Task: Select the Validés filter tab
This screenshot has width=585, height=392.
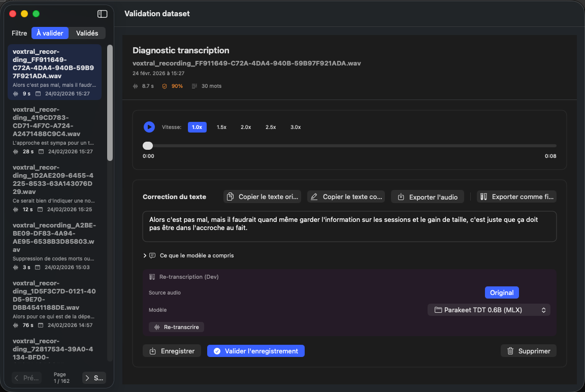Action: pyautogui.click(x=87, y=33)
